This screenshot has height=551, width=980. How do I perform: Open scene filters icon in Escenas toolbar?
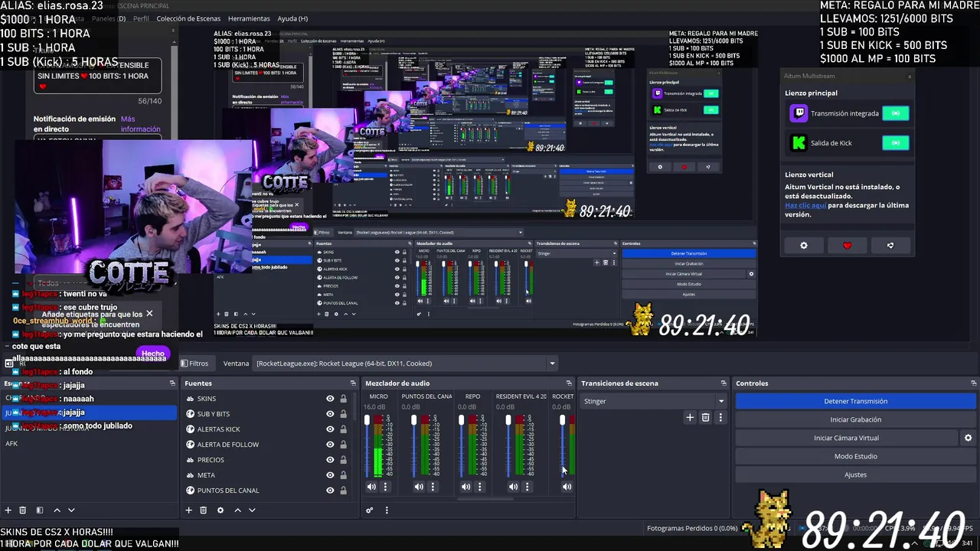(x=40, y=510)
